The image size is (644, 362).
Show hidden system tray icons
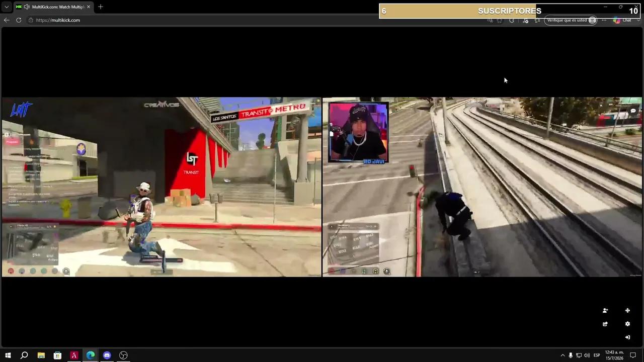[562, 355]
